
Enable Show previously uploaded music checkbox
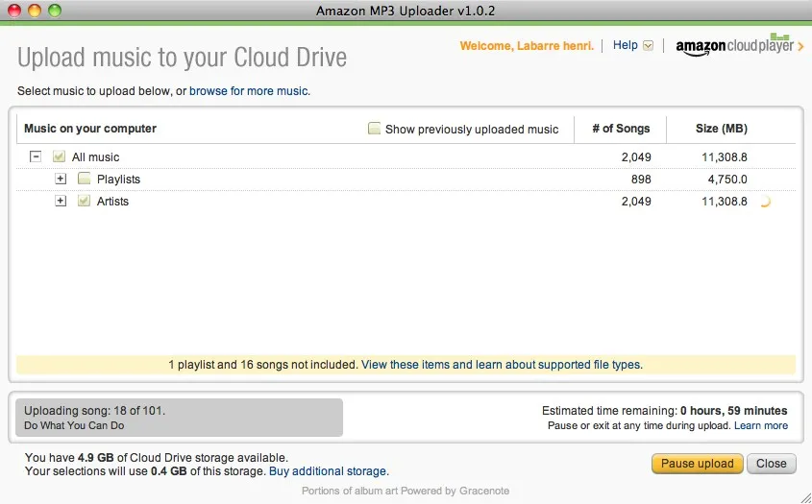tap(374, 129)
